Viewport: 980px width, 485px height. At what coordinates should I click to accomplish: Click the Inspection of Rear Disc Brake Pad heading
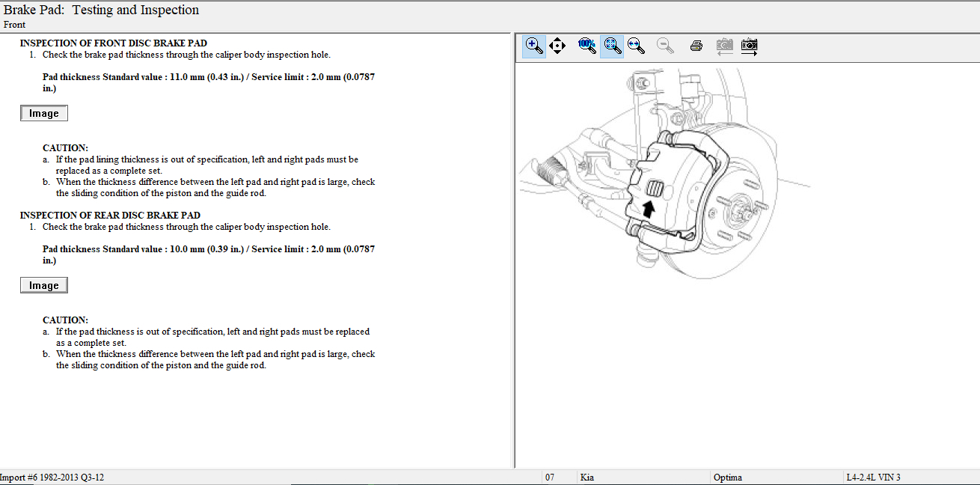[110, 216]
